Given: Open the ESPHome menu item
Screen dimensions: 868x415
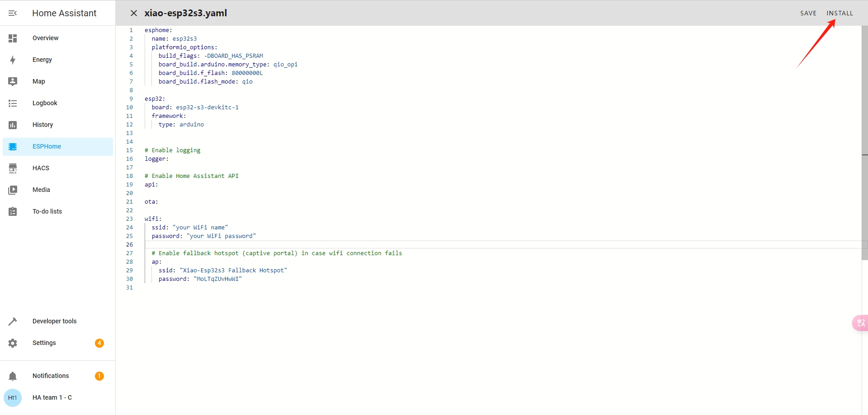Looking at the screenshot, I should (x=58, y=147).
